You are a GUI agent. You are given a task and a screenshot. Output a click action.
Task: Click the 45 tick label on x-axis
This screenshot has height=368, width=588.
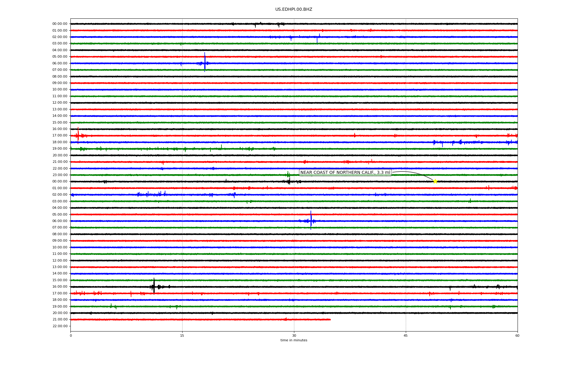click(406, 335)
